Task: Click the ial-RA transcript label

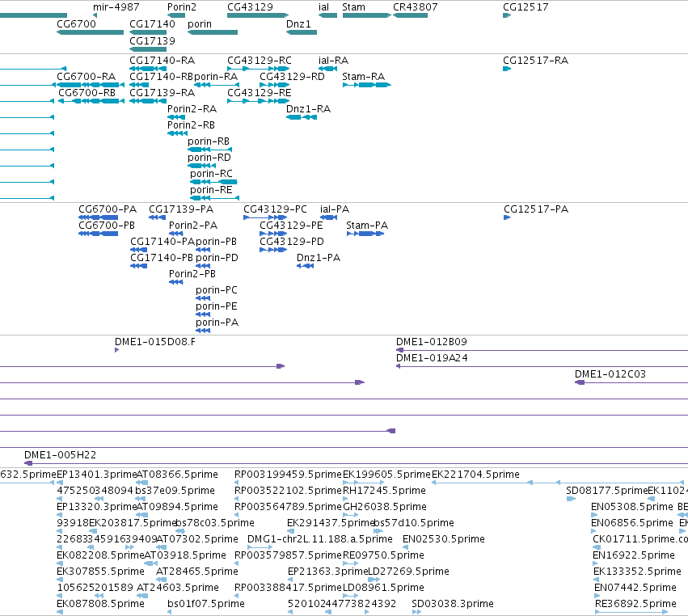Action: [x=333, y=60]
